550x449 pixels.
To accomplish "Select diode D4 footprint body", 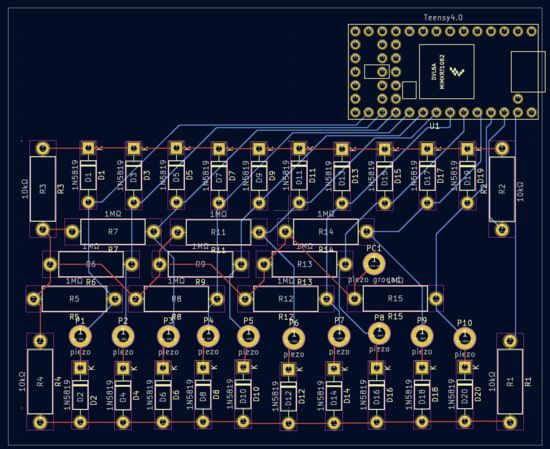I will (123, 395).
